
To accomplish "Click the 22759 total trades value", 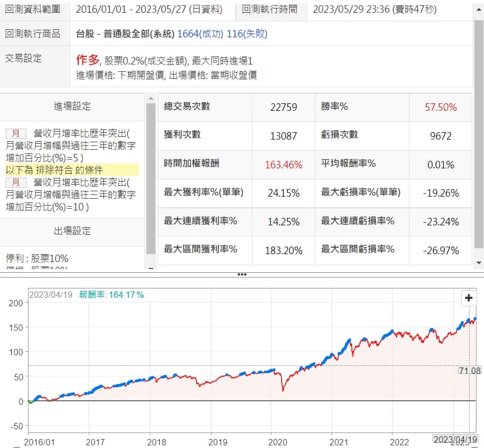I will coord(283,107).
